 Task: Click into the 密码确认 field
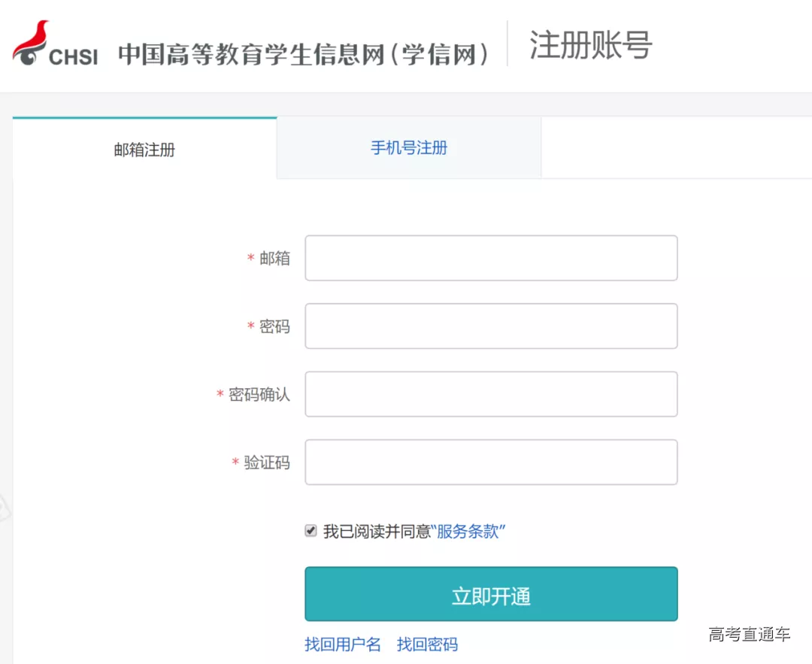coord(491,394)
